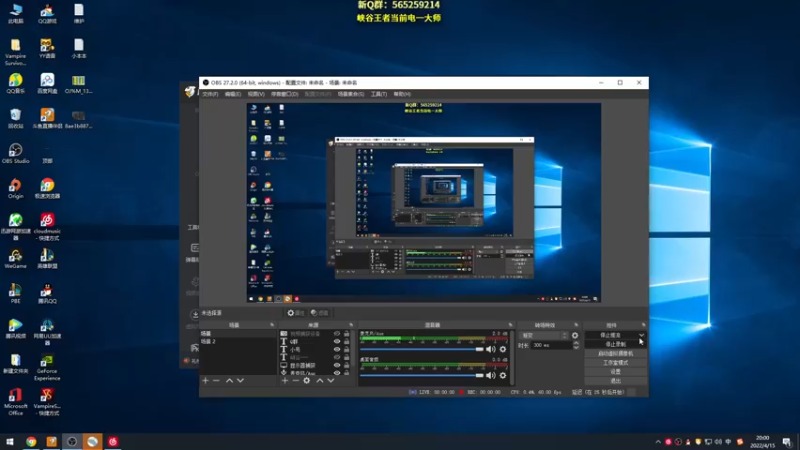Open the 视图(V) menu in OBS
This screenshot has height=450, width=800.
(x=256, y=94)
